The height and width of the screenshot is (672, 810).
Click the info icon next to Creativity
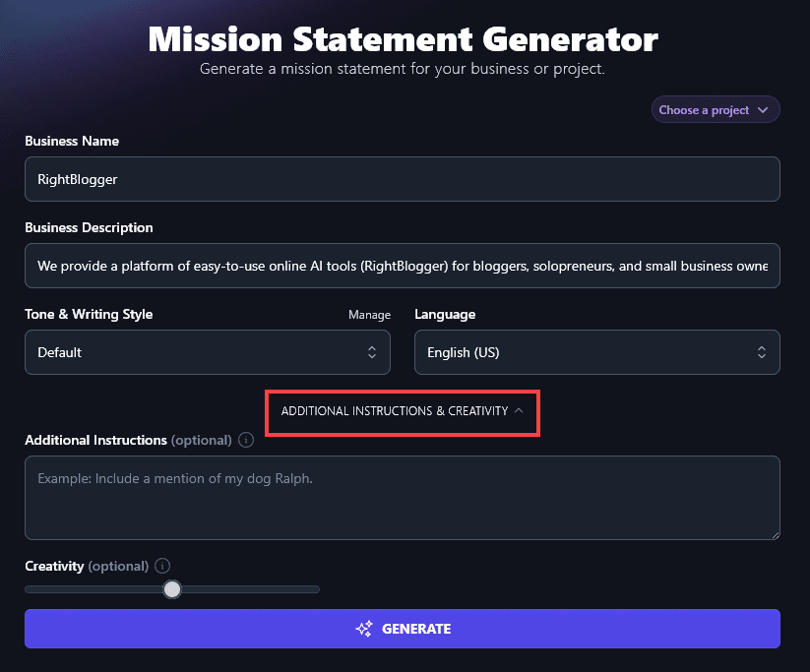click(161, 566)
